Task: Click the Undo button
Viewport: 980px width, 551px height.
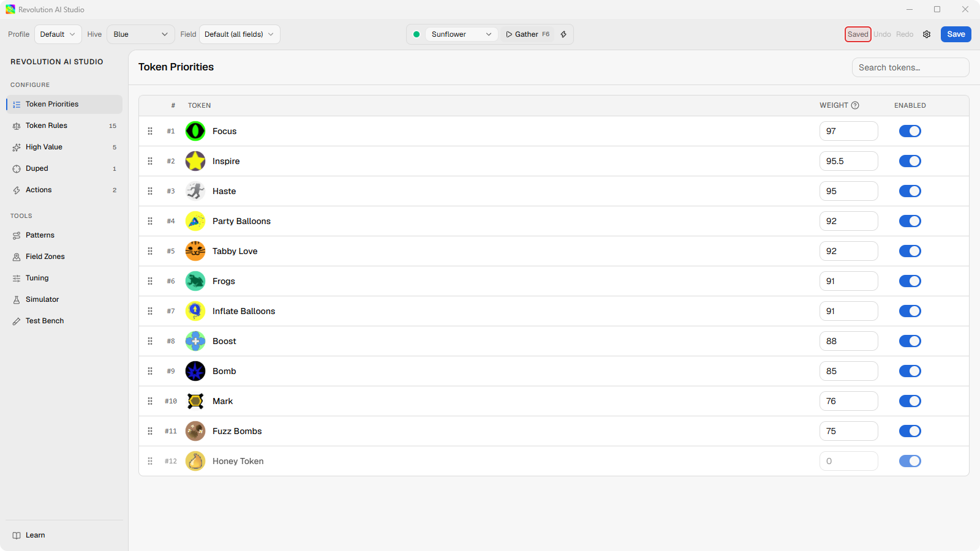Action: tap(882, 34)
